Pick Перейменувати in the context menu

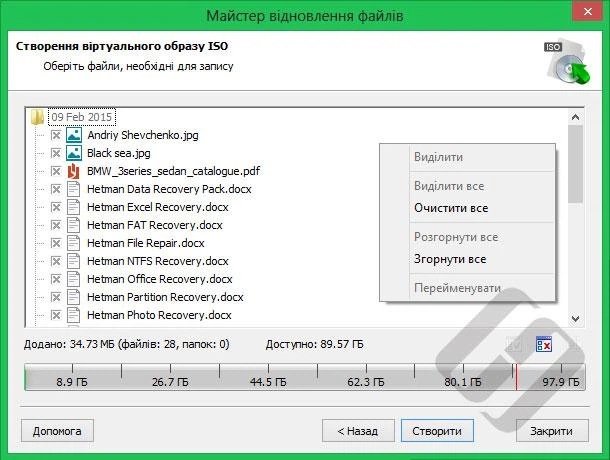[467, 288]
